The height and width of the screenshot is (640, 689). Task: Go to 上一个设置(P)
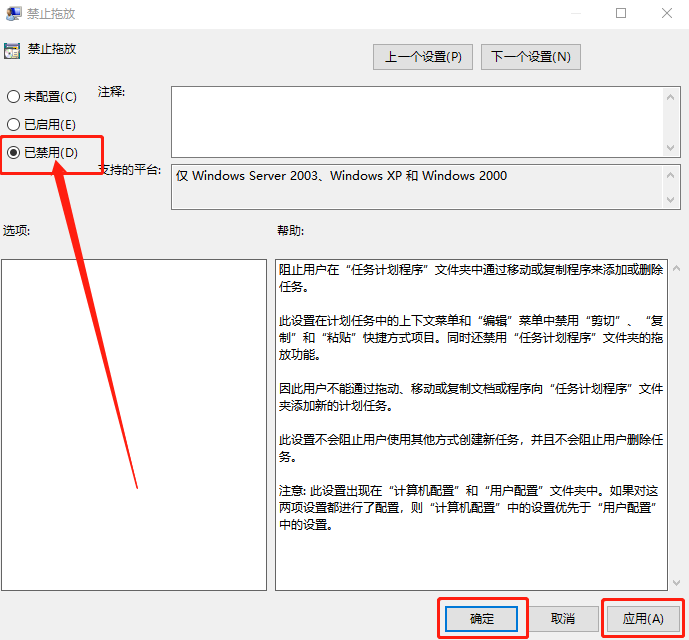(422, 57)
